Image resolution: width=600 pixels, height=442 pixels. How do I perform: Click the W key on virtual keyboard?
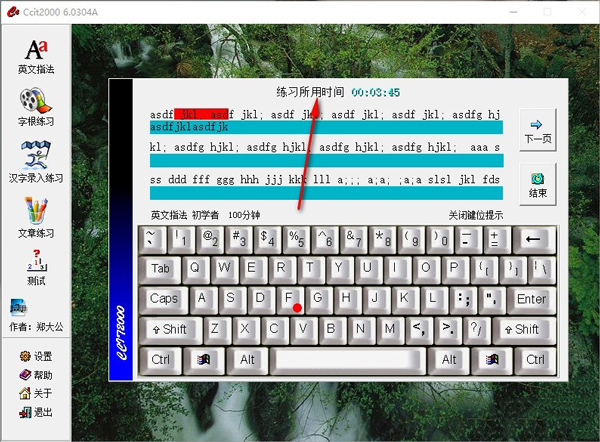click(225, 269)
